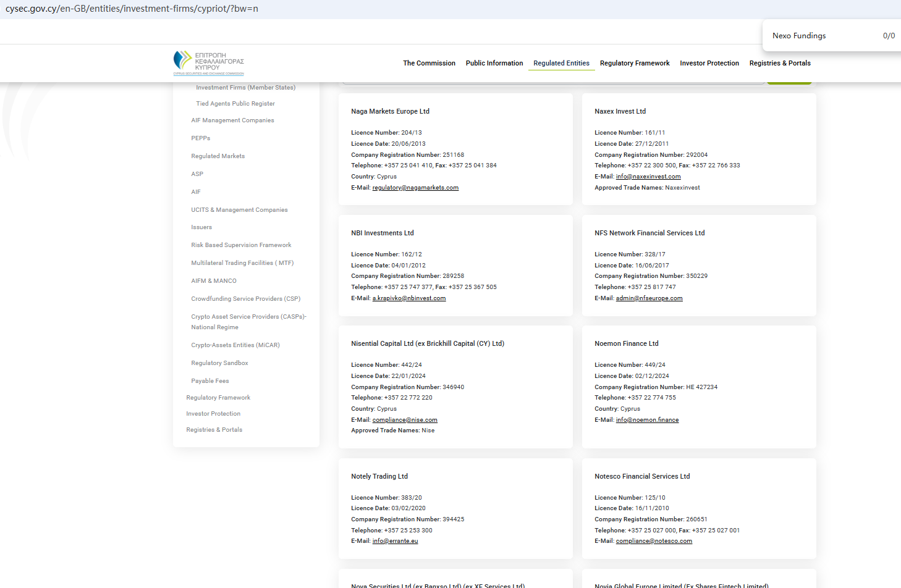Click the info@naxexinvest.com email link
Image resolution: width=901 pixels, height=588 pixels.
(x=648, y=177)
